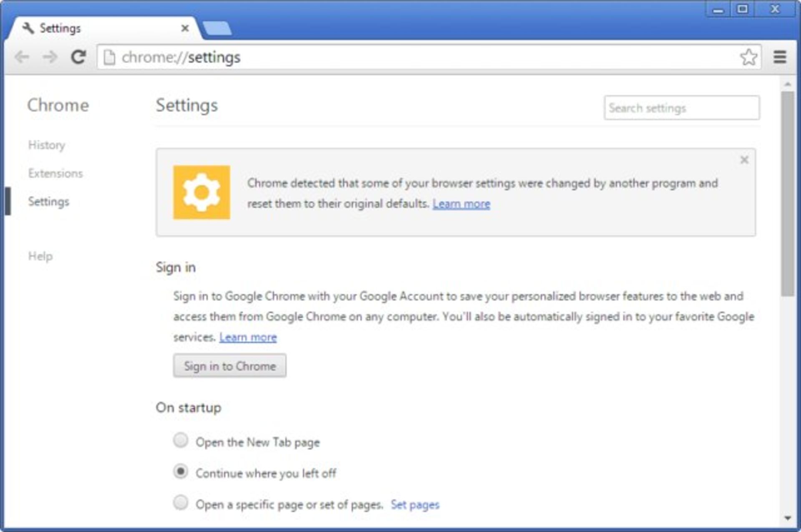Open a new tab
The height and width of the screenshot is (532, 801).
coord(217,28)
